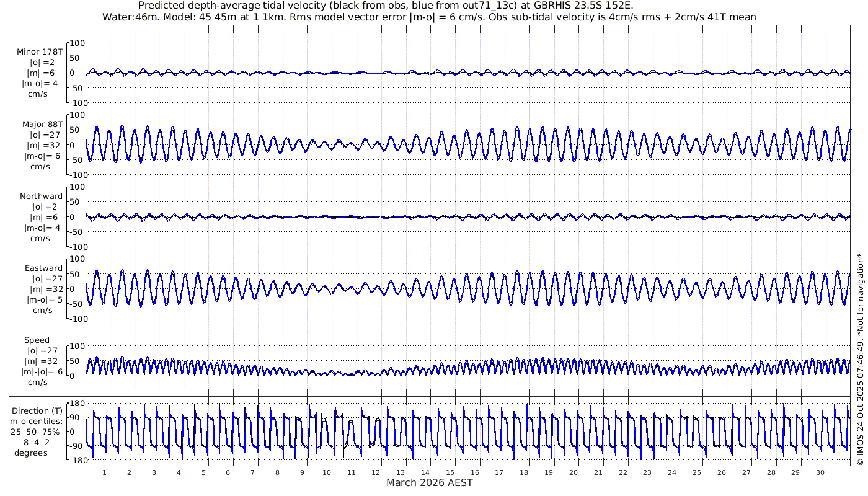Click "|m-o|= 5" in the Eastward panel
Image resolution: width=868 pixels, height=496 pixels.
coord(44,300)
